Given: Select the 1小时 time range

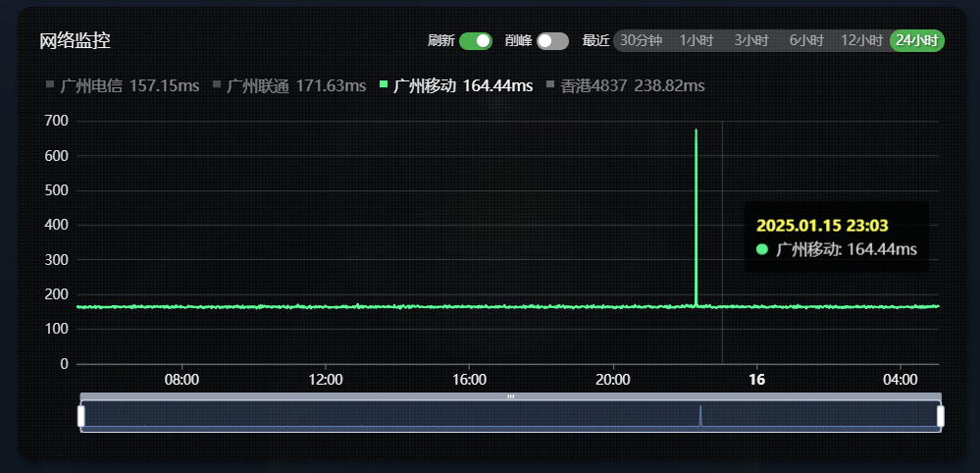Looking at the screenshot, I should pyautogui.click(x=696, y=40).
